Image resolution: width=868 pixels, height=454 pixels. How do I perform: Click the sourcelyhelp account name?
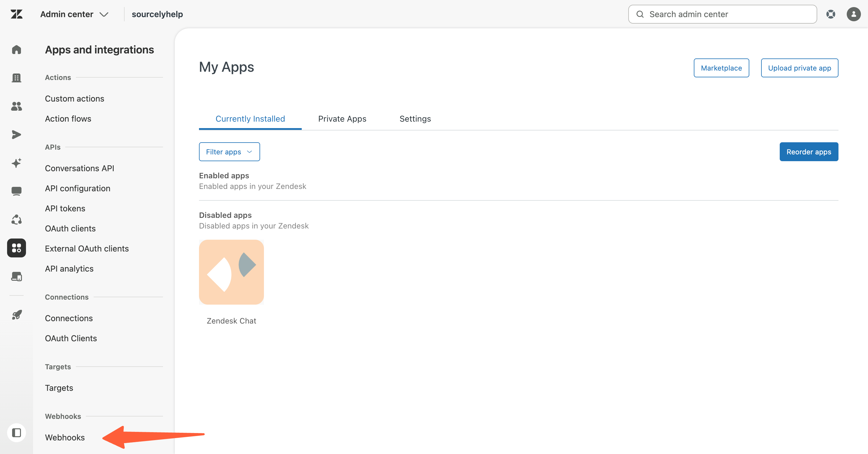pyautogui.click(x=157, y=14)
